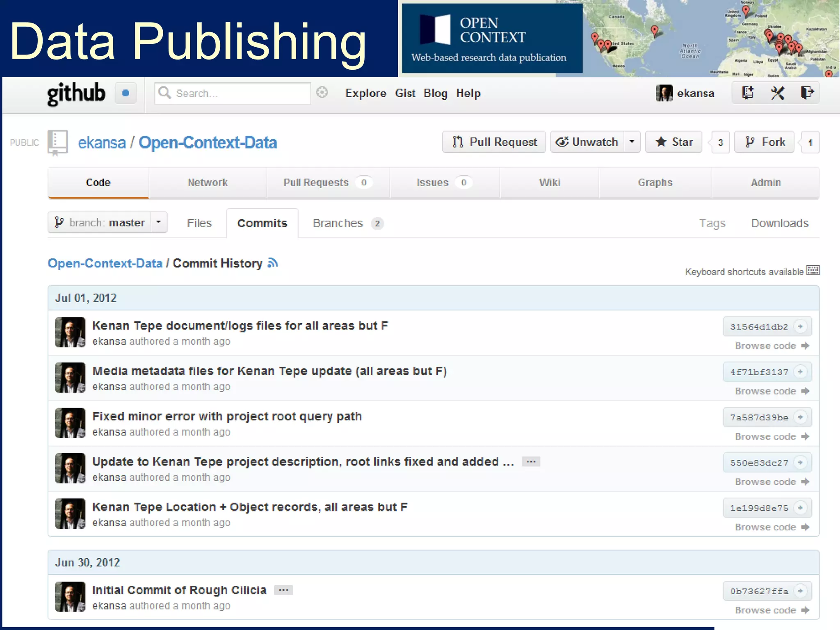Copy SHA arrow for commit 7a587d39be
Image resolution: width=840 pixels, height=630 pixels.
[x=800, y=417]
